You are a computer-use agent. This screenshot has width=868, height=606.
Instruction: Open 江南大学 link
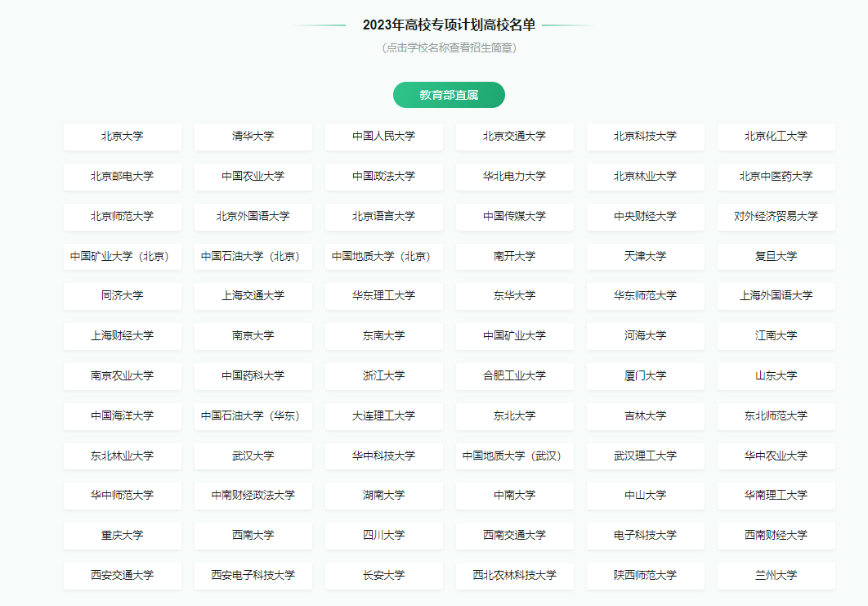point(776,335)
